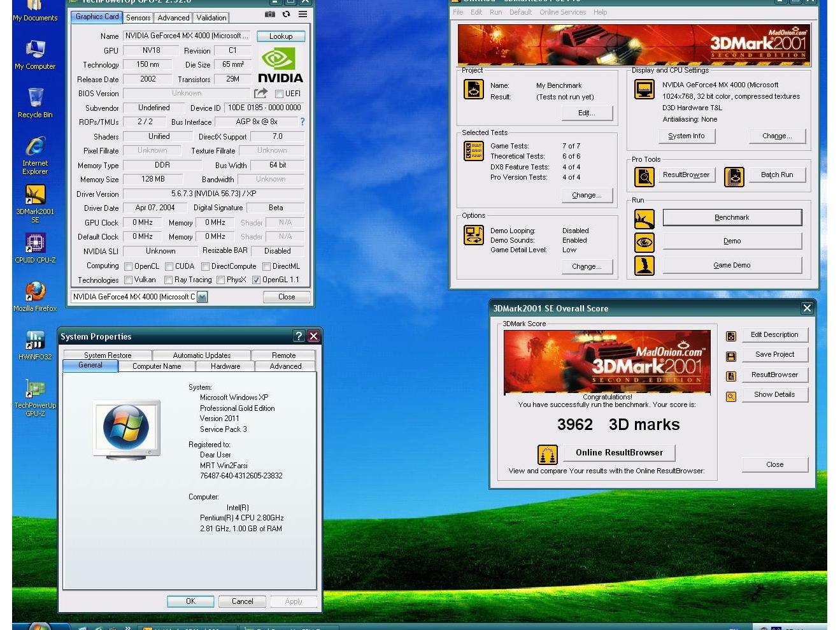Click the magnifier icon beside Show Details

(731, 397)
